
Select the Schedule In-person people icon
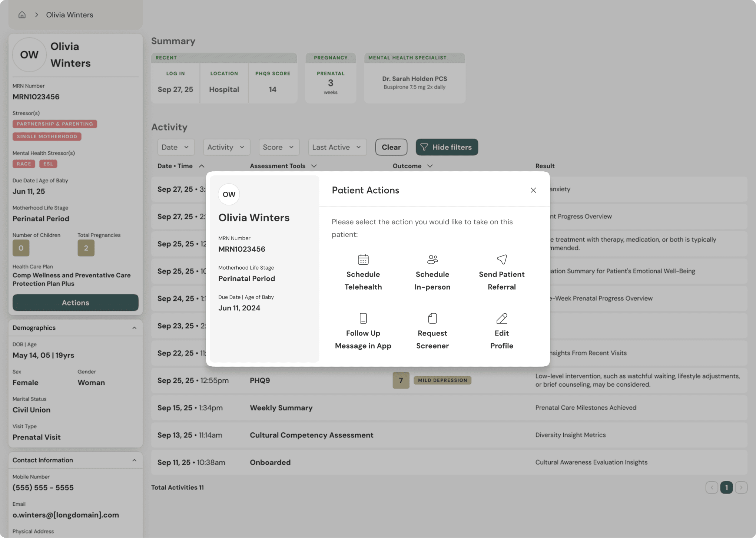(x=432, y=259)
